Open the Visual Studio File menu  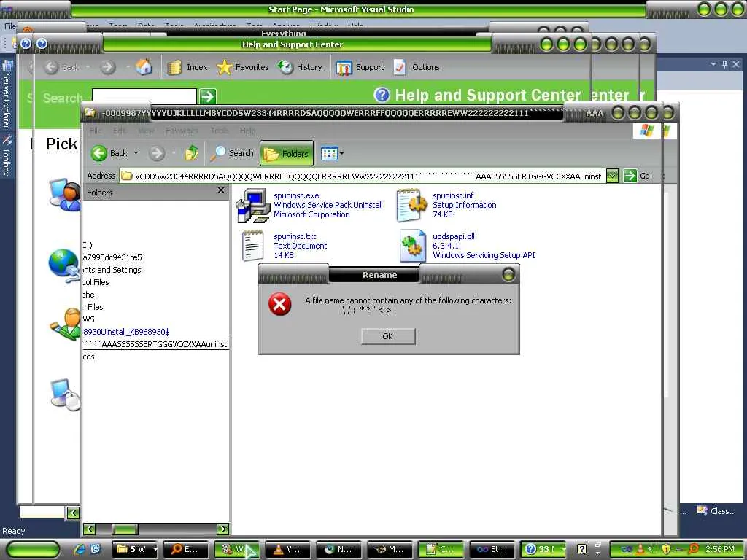point(10,26)
